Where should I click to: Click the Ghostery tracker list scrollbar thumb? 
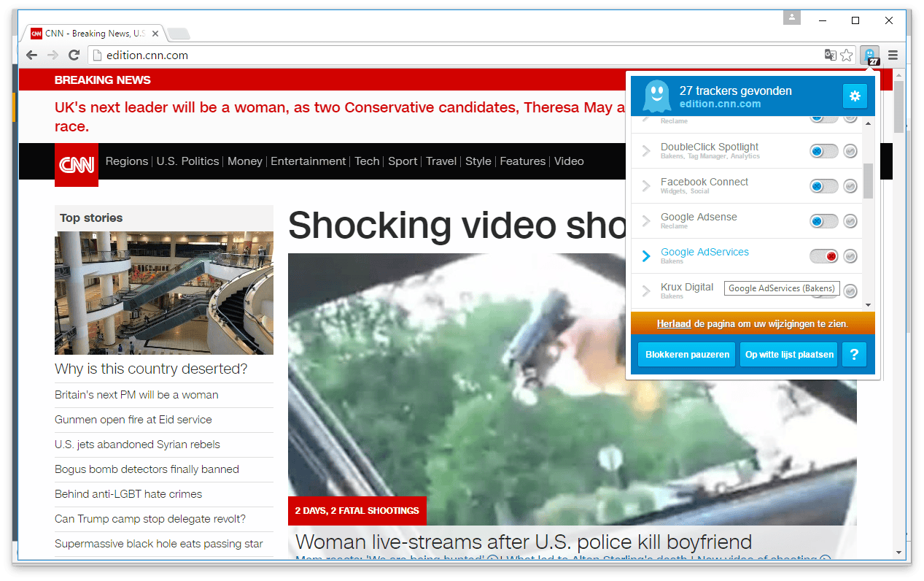868,181
